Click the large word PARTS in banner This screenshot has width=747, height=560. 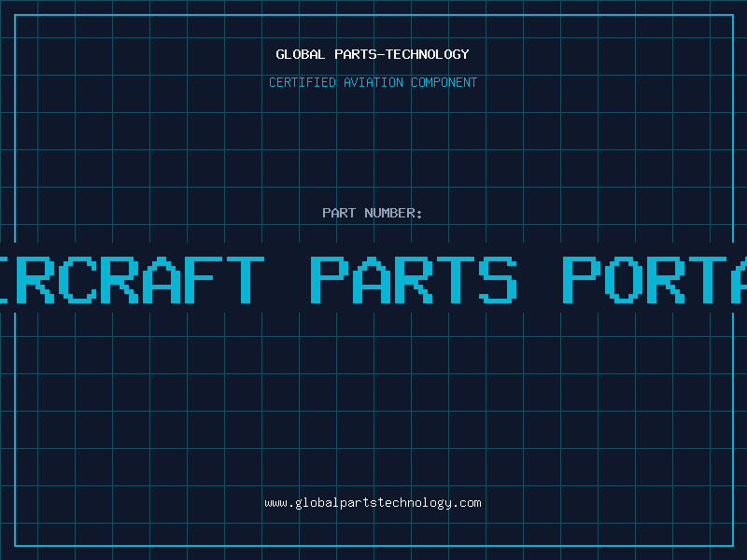point(414,280)
